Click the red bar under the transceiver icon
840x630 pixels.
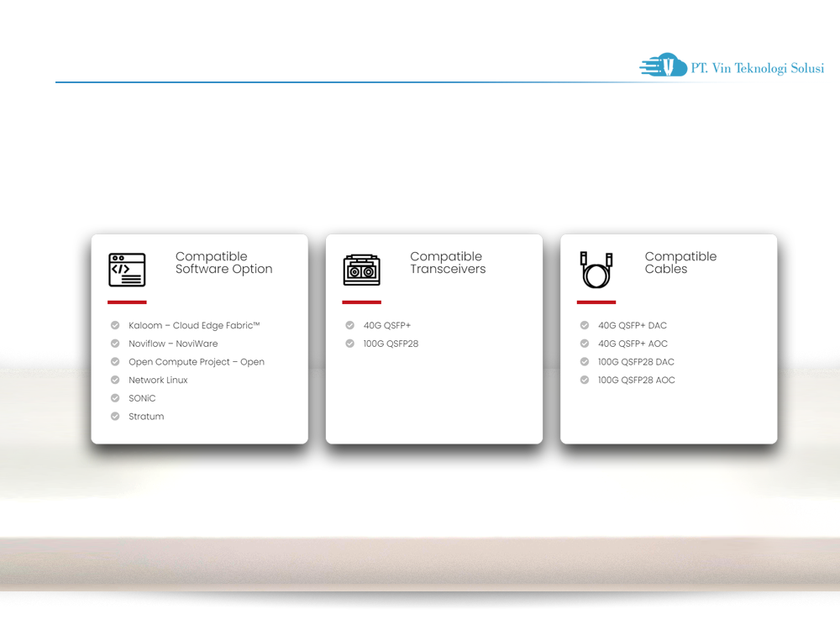361,302
